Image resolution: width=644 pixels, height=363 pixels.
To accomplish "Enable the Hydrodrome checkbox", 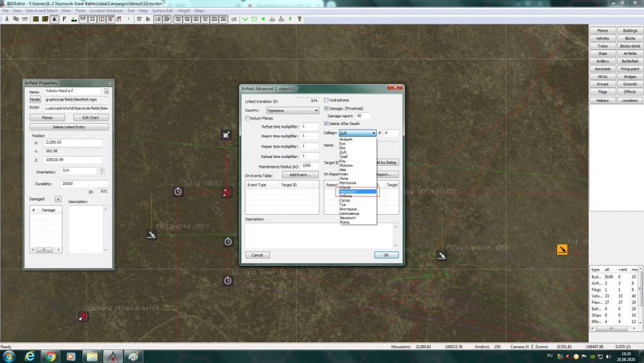I will [x=326, y=101].
